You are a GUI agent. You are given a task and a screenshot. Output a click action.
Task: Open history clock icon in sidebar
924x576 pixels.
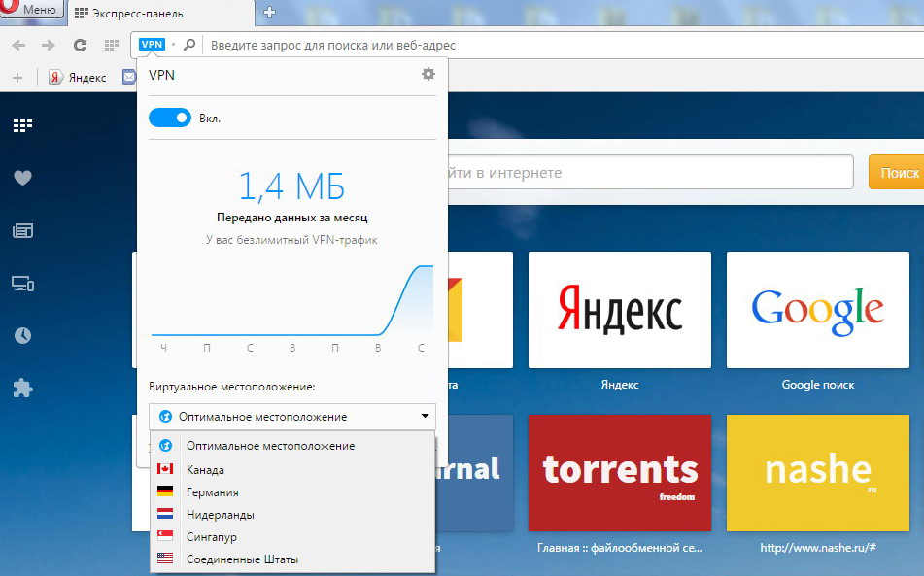click(x=22, y=336)
